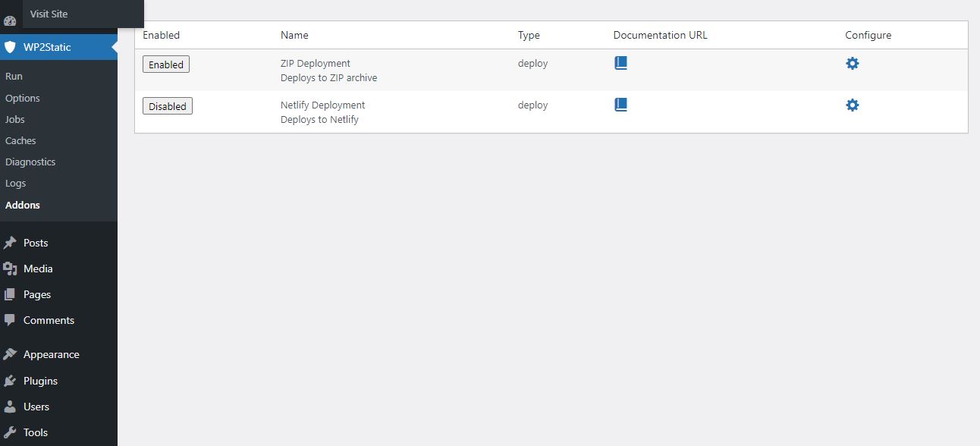
Task: Select the Addons submenu item
Action: click(x=23, y=205)
